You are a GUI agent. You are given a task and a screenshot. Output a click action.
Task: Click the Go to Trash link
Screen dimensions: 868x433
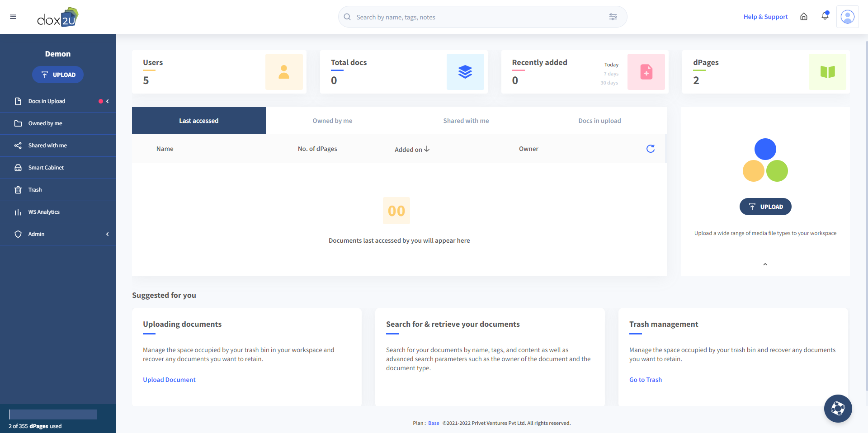point(646,380)
